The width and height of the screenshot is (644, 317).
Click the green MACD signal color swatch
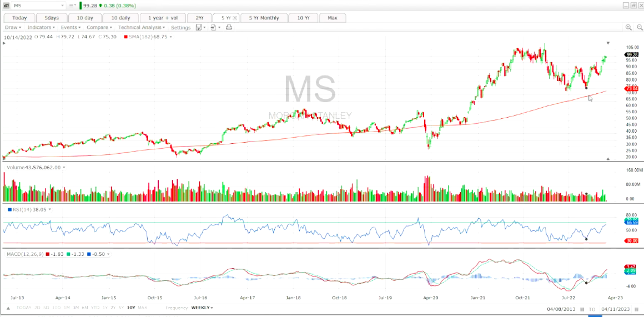(68, 254)
